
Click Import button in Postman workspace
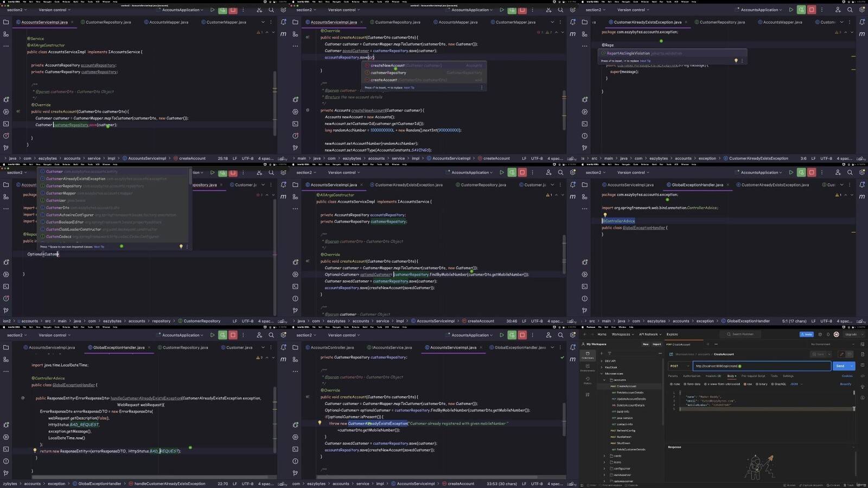[657, 344]
